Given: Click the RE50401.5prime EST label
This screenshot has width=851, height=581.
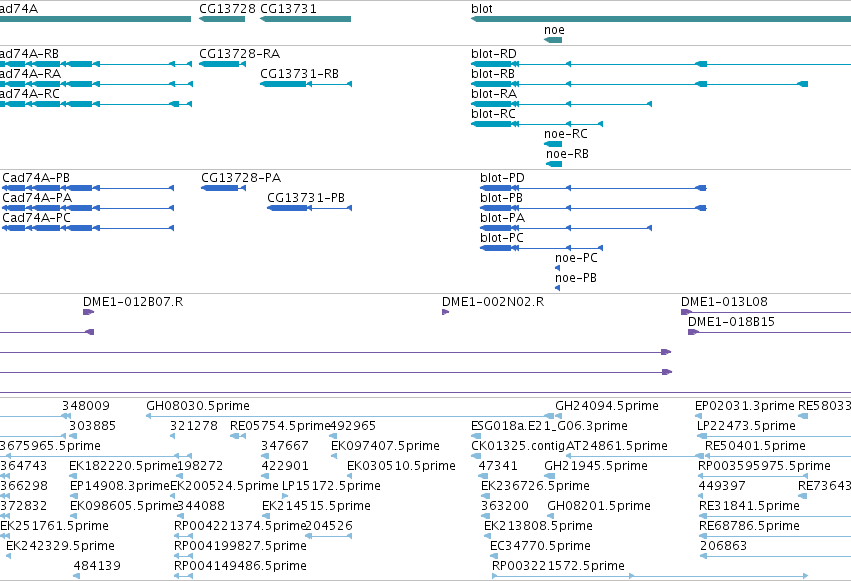Looking at the screenshot, I should click(x=755, y=446).
